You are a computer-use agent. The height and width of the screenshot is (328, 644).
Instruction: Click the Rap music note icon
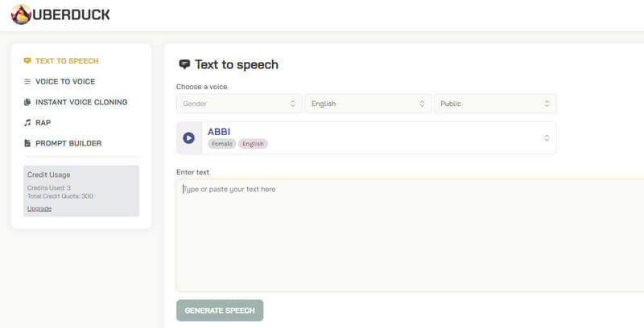pyautogui.click(x=27, y=123)
